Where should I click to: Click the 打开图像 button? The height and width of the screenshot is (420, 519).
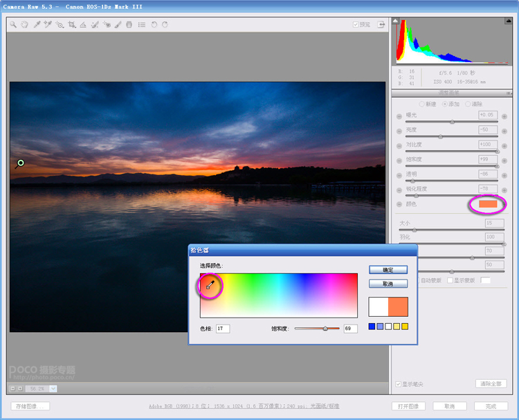(x=408, y=406)
